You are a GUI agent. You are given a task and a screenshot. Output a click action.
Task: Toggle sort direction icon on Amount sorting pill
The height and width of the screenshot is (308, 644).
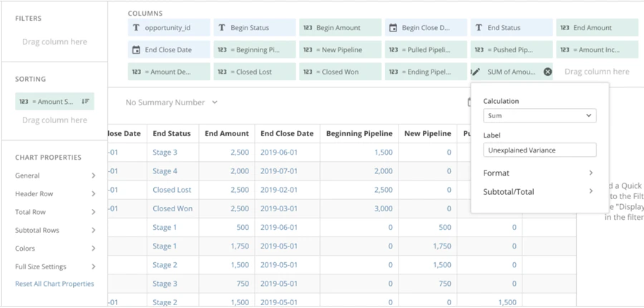pos(85,101)
